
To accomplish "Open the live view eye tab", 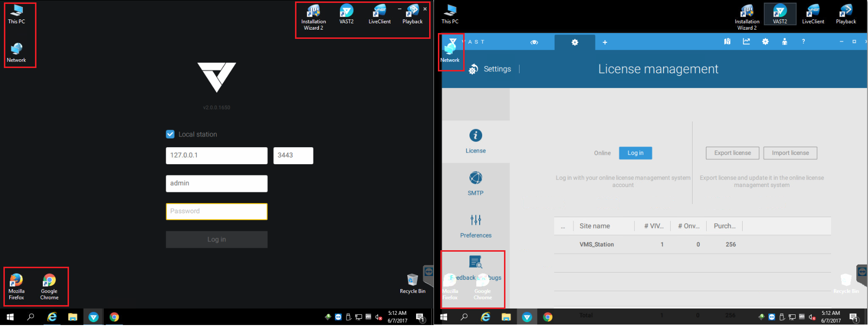I will (534, 42).
